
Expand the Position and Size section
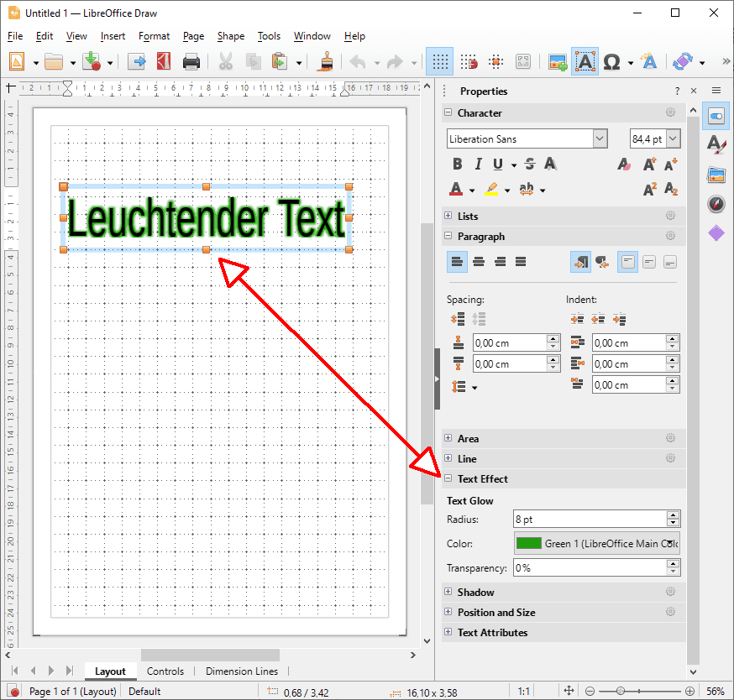click(x=448, y=612)
